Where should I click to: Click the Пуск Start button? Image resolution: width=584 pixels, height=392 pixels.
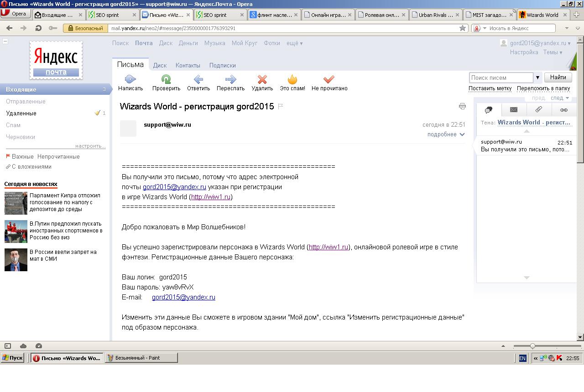click(12, 358)
